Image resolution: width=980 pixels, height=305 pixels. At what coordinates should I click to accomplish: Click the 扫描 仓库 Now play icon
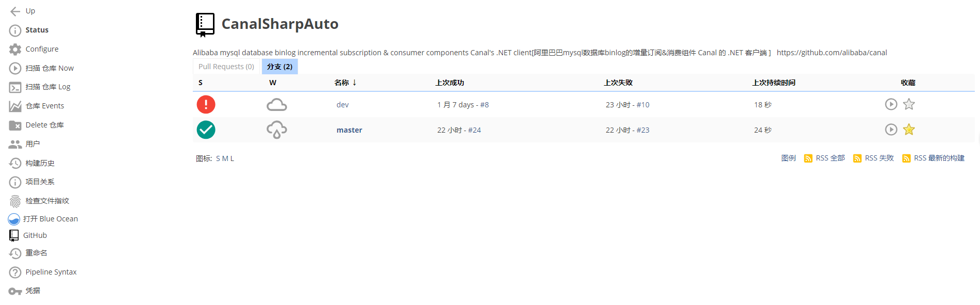point(16,68)
